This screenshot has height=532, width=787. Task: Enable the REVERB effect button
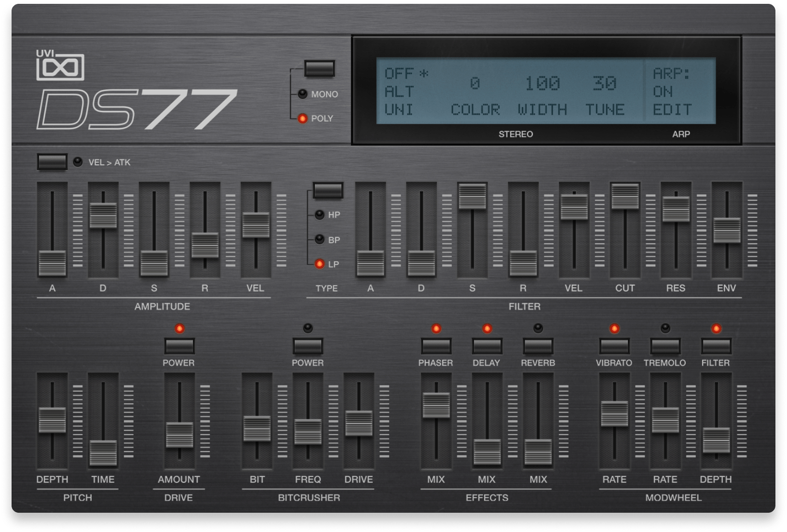(x=538, y=346)
